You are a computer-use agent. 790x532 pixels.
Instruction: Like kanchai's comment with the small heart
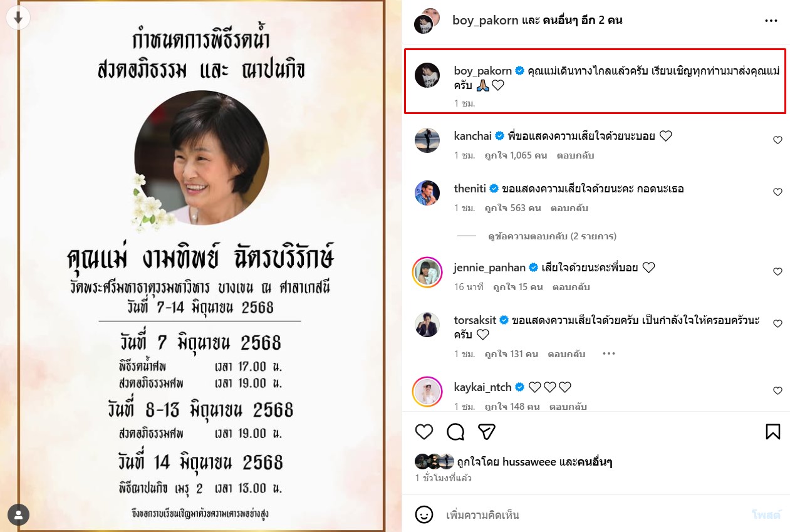[x=777, y=140]
